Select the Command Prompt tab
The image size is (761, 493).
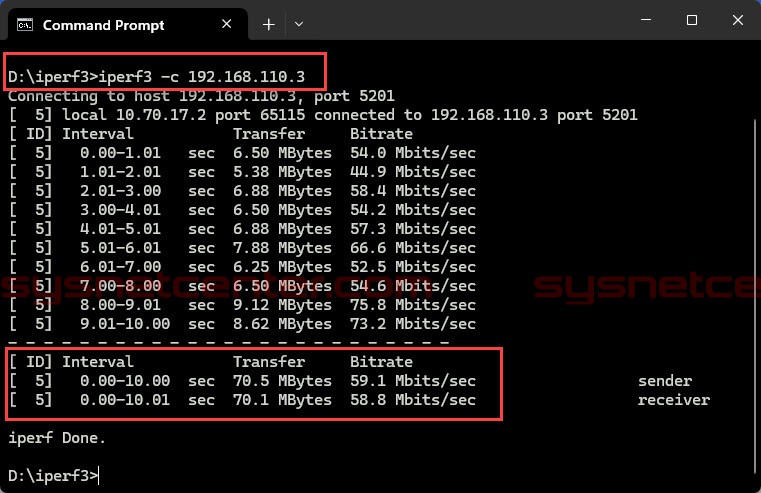(x=127, y=25)
